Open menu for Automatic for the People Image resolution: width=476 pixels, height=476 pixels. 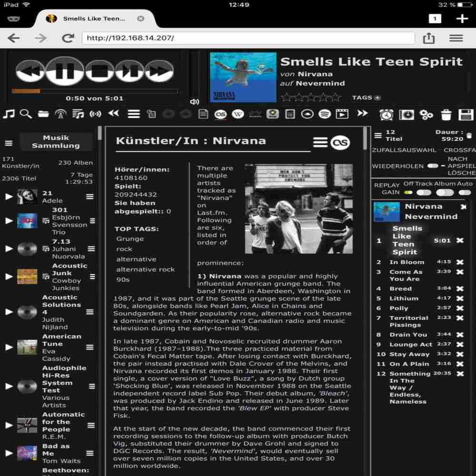91,425
